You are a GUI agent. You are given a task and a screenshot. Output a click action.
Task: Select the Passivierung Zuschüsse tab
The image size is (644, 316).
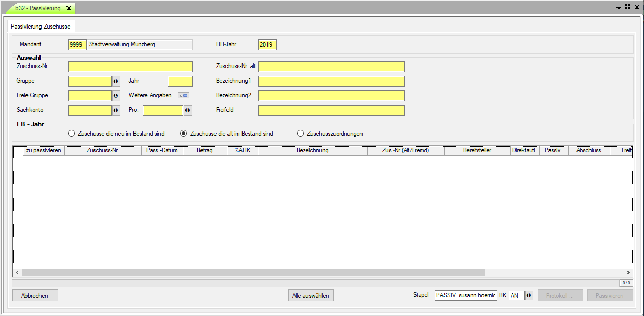point(42,27)
